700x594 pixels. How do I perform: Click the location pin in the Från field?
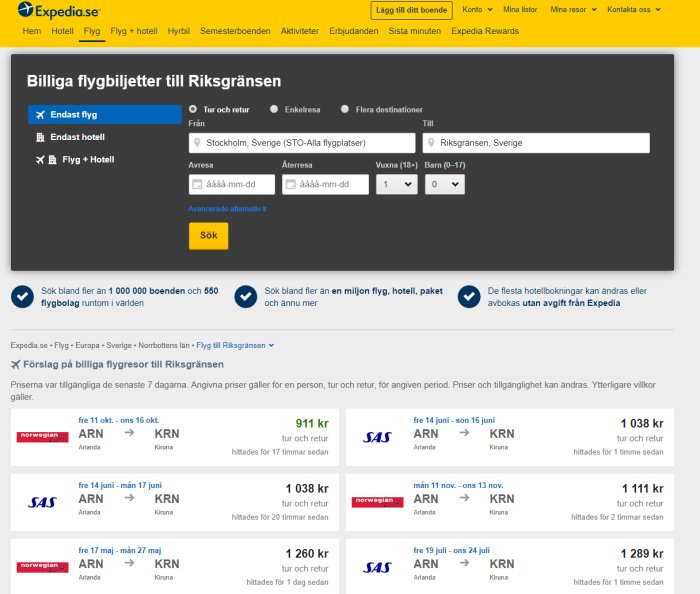(197, 143)
